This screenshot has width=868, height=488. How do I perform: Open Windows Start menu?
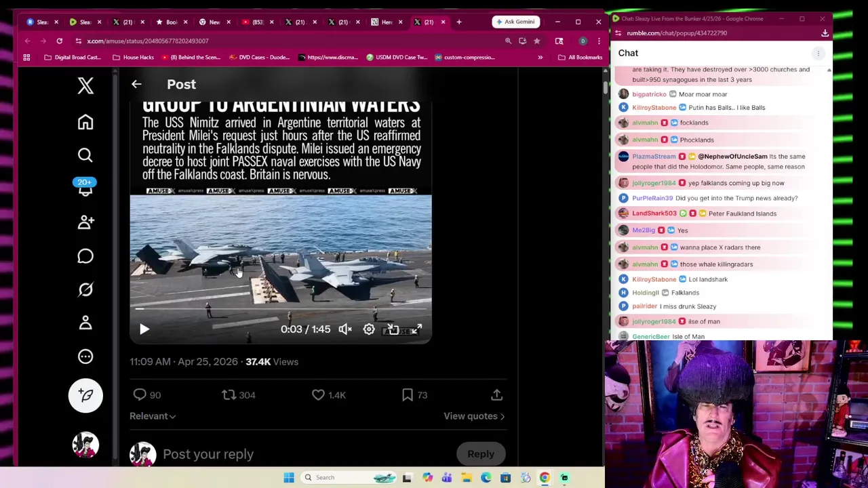click(289, 478)
